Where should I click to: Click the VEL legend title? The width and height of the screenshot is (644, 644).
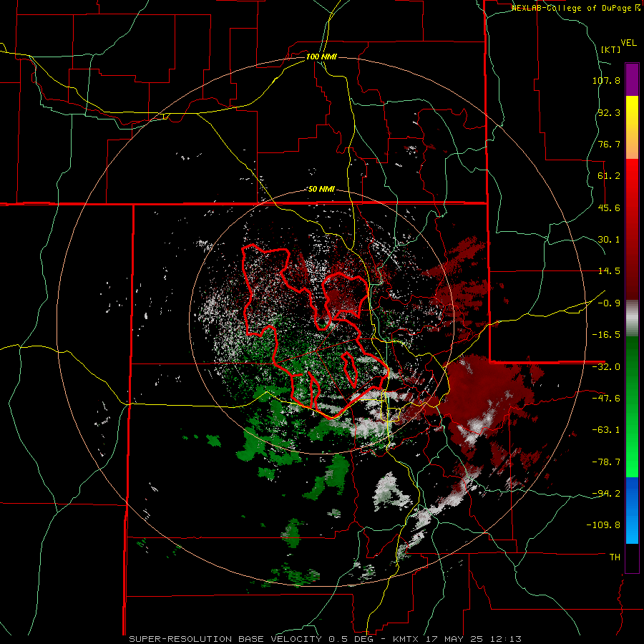click(x=628, y=43)
